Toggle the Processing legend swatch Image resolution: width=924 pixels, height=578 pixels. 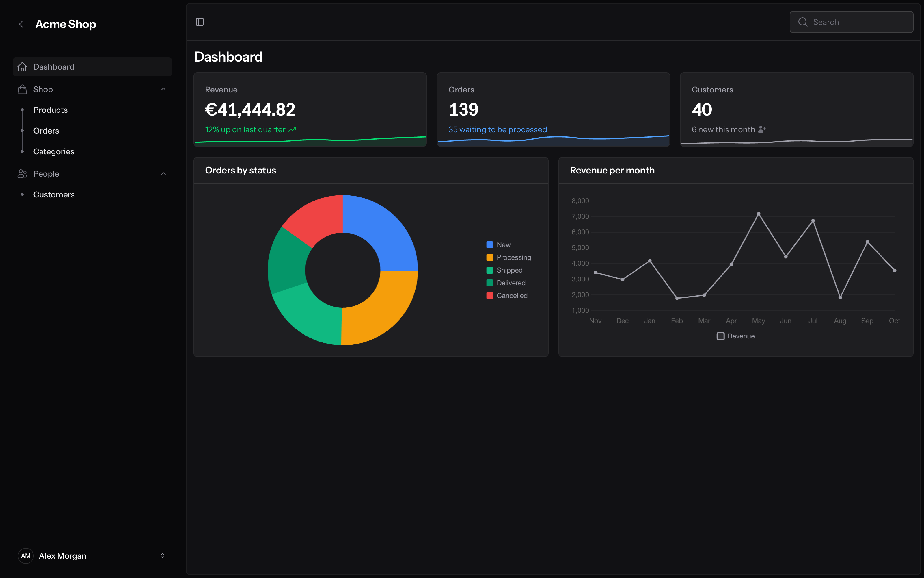pyautogui.click(x=490, y=258)
